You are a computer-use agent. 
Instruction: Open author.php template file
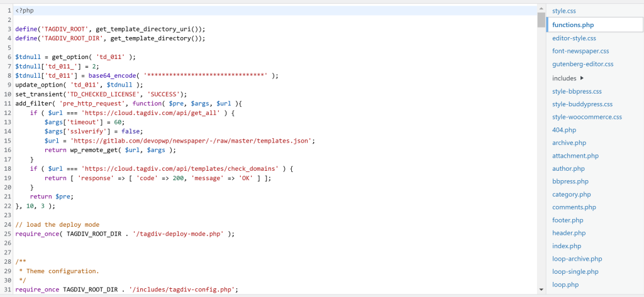click(569, 169)
